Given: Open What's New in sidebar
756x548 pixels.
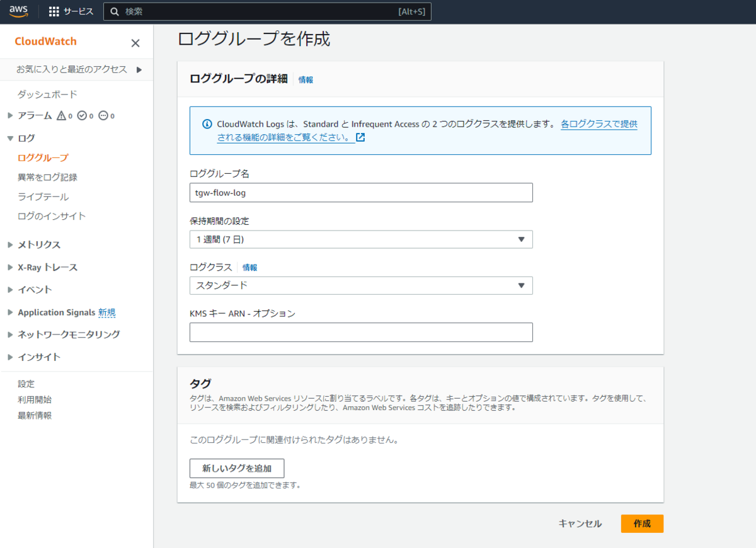Looking at the screenshot, I should click(35, 416).
